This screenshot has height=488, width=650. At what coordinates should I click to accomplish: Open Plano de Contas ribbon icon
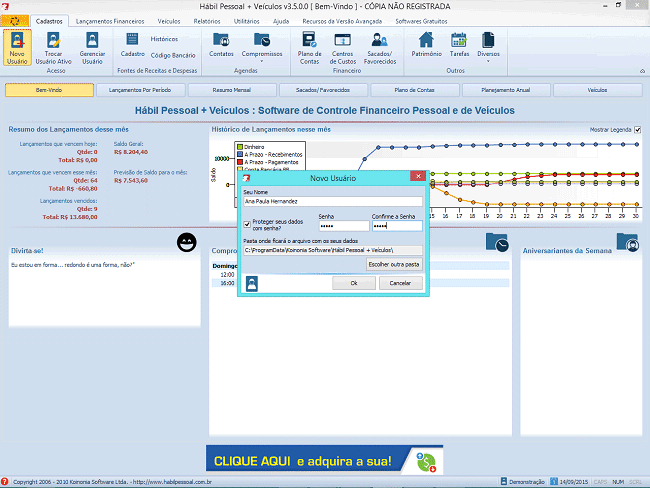click(309, 48)
